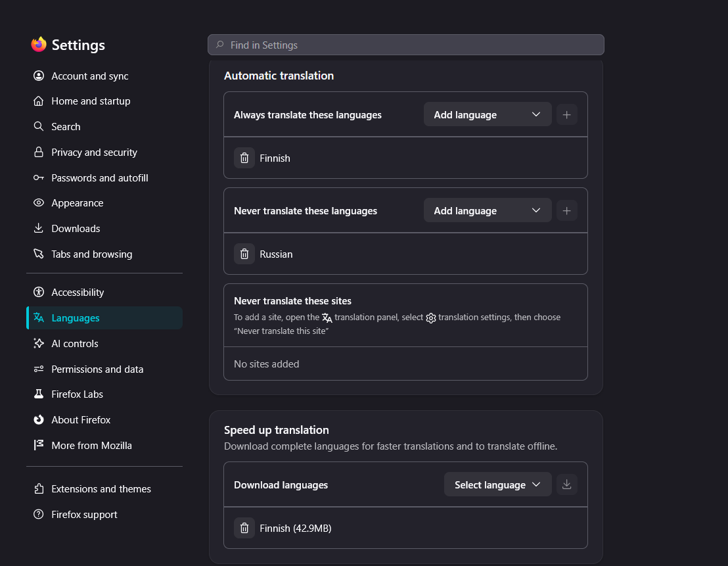Delete downloaded Finnish (42.9MB) language
Viewport: 728px width, 566px height.
[244, 528]
